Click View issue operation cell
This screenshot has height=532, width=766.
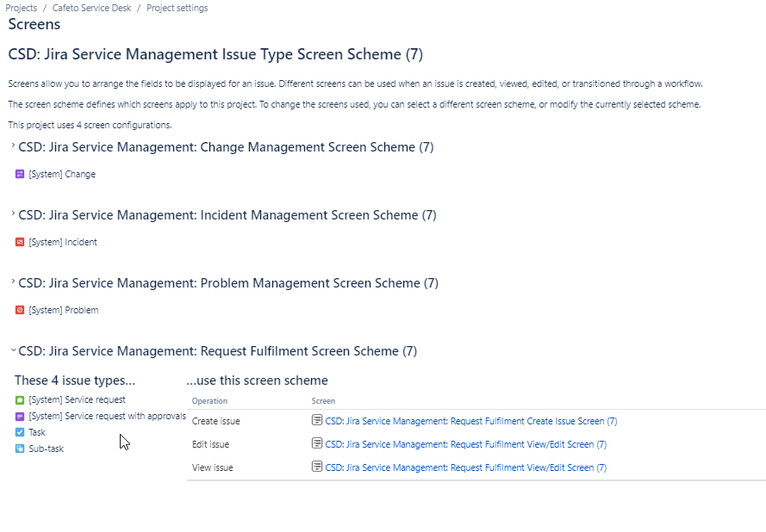(x=213, y=467)
